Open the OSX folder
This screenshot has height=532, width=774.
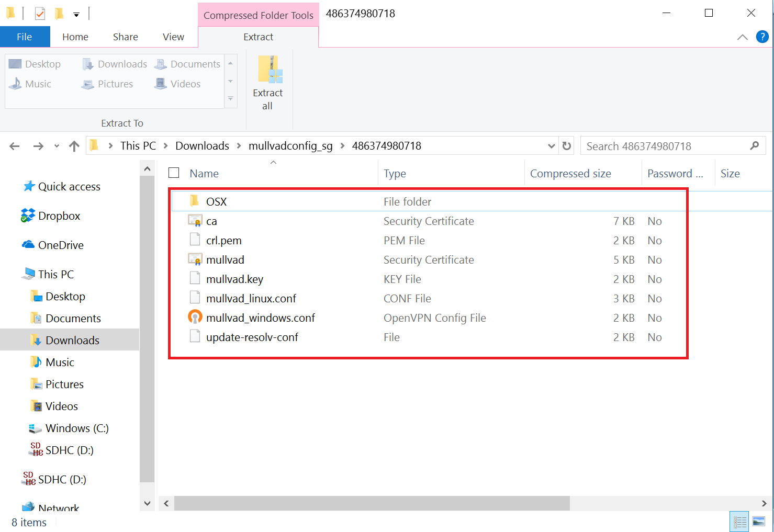(x=216, y=202)
